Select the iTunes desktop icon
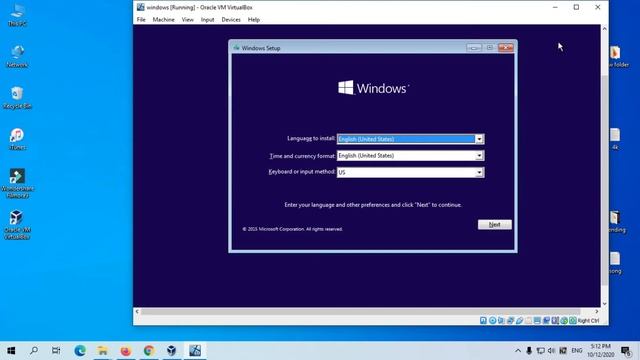The image size is (640, 360). pos(17,139)
